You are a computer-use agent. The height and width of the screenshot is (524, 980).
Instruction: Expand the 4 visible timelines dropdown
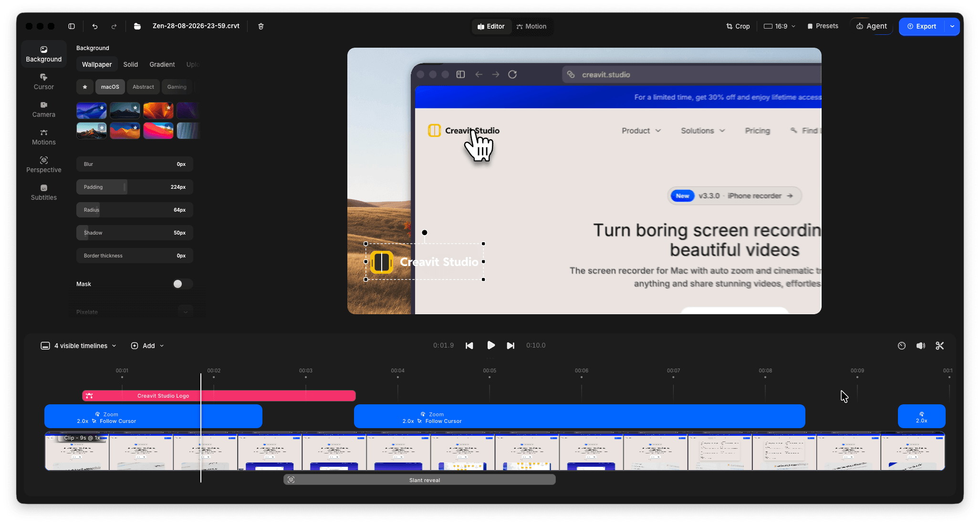pos(79,346)
